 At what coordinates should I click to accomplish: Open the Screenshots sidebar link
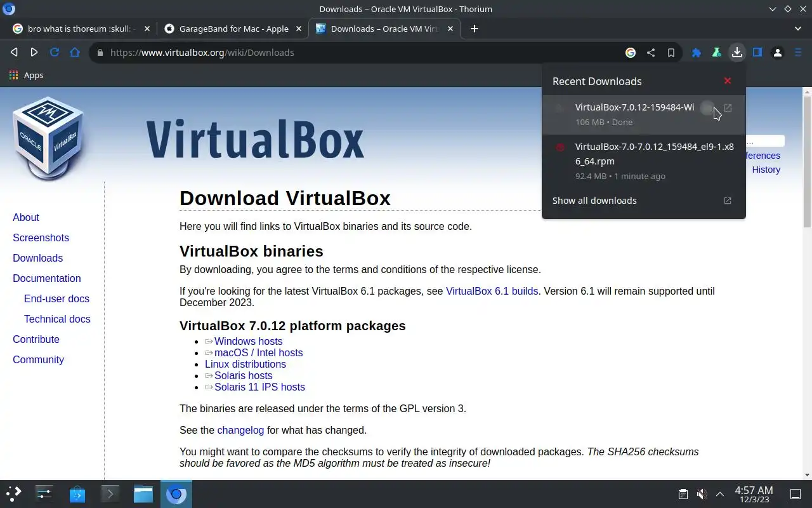41,237
